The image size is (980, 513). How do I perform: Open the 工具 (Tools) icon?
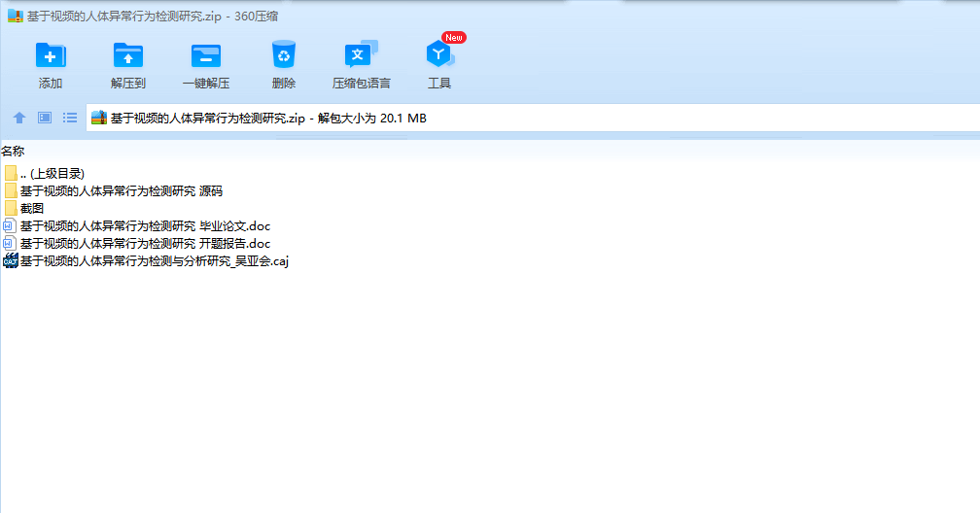[x=439, y=55]
